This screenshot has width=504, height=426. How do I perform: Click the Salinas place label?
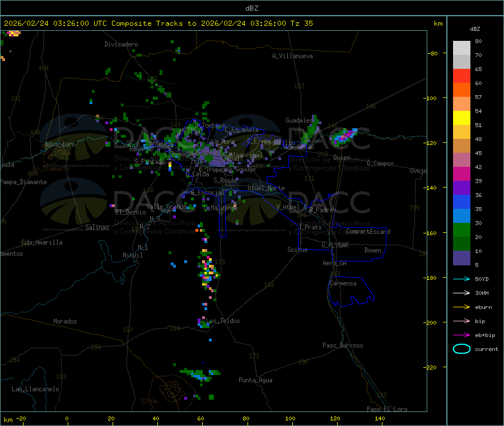pos(97,227)
